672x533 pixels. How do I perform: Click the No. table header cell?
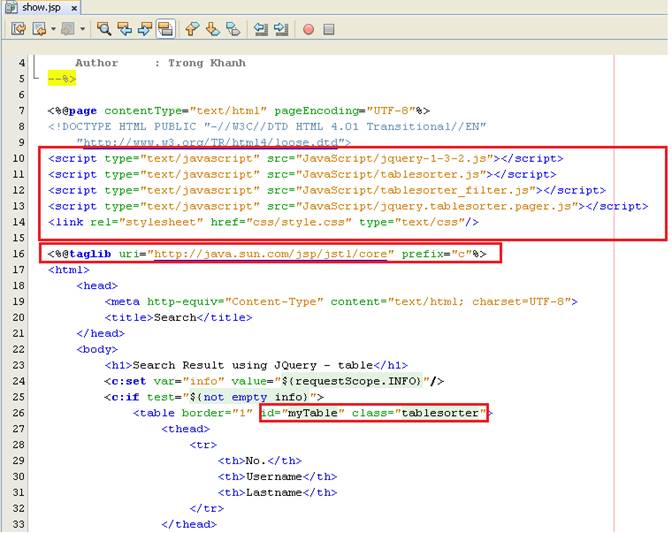tap(260, 460)
